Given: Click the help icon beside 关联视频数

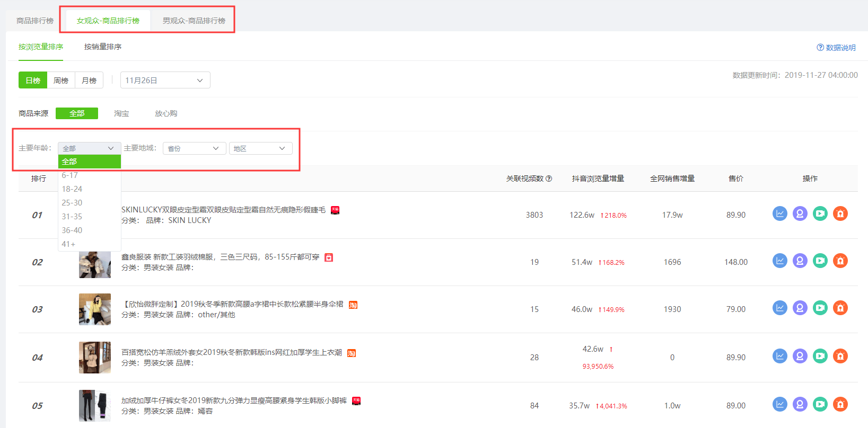Looking at the screenshot, I should coord(549,179).
